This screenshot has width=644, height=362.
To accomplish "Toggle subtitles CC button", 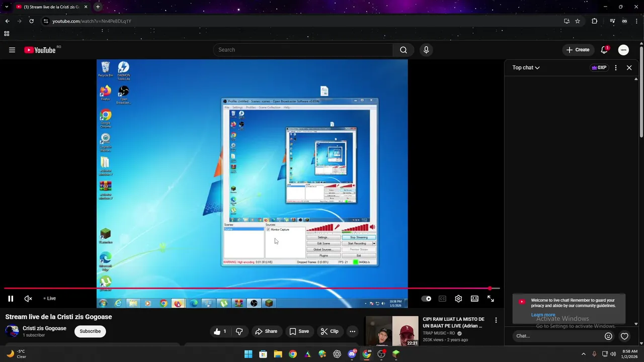I will click(x=442, y=299).
